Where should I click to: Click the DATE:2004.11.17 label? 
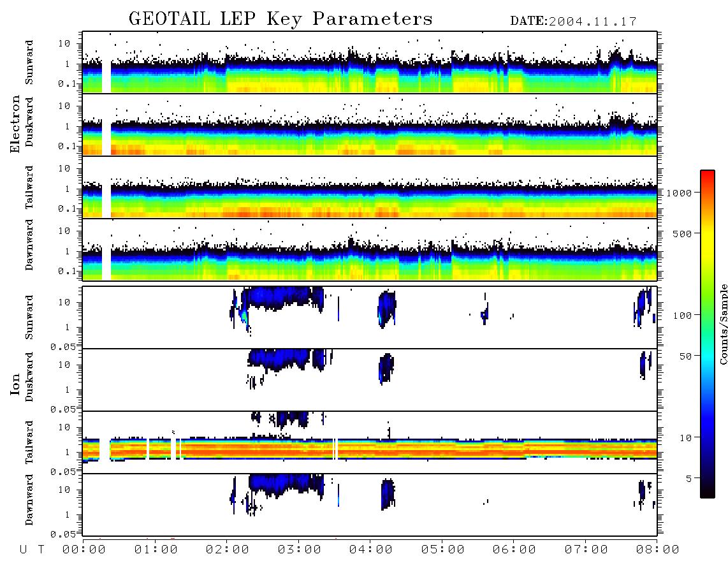573,22
